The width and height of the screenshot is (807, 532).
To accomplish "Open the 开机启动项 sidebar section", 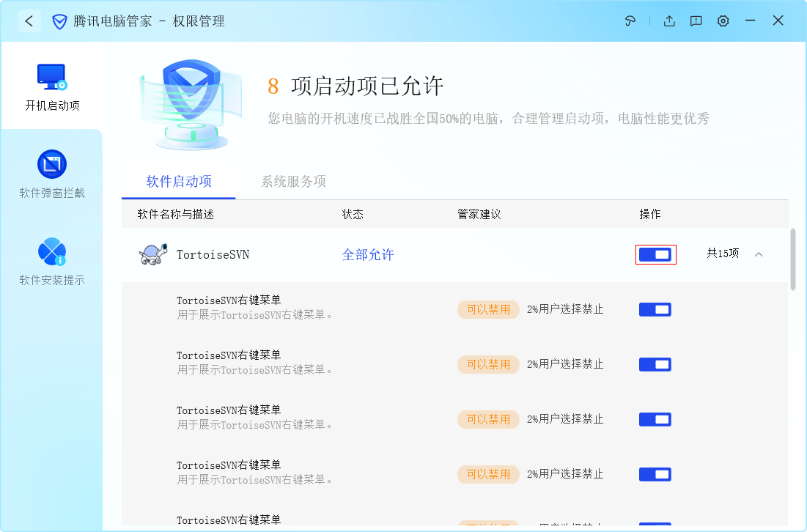I will pyautogui.click(x=52, y=87).
